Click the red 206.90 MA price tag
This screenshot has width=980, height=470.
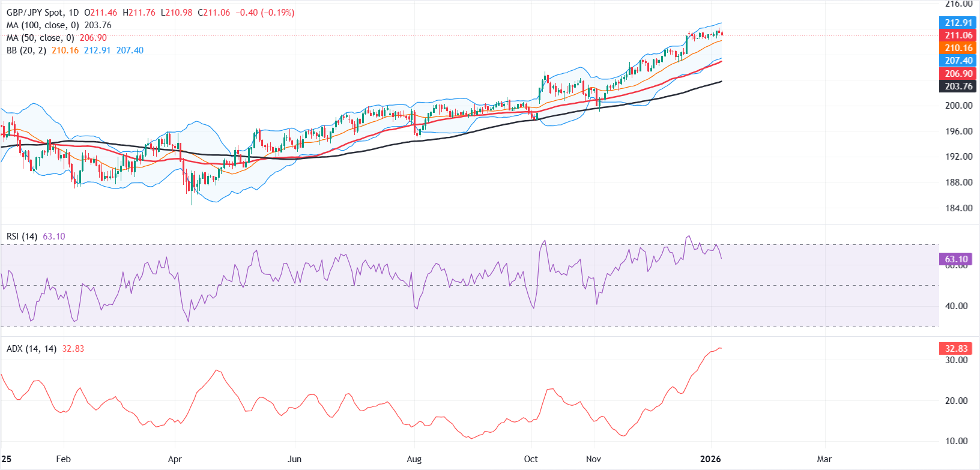pyautogui.click(x=958, y=73)
